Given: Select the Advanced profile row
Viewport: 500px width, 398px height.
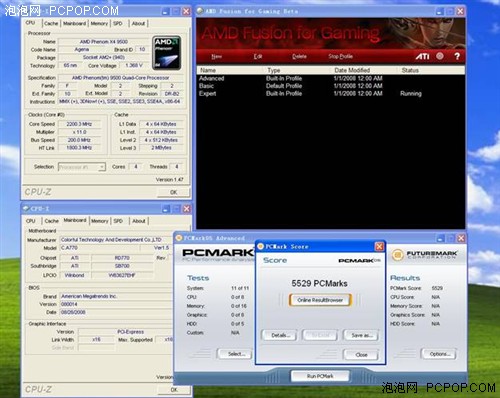Looking at the screenshot, I should (x=331, y=78).
